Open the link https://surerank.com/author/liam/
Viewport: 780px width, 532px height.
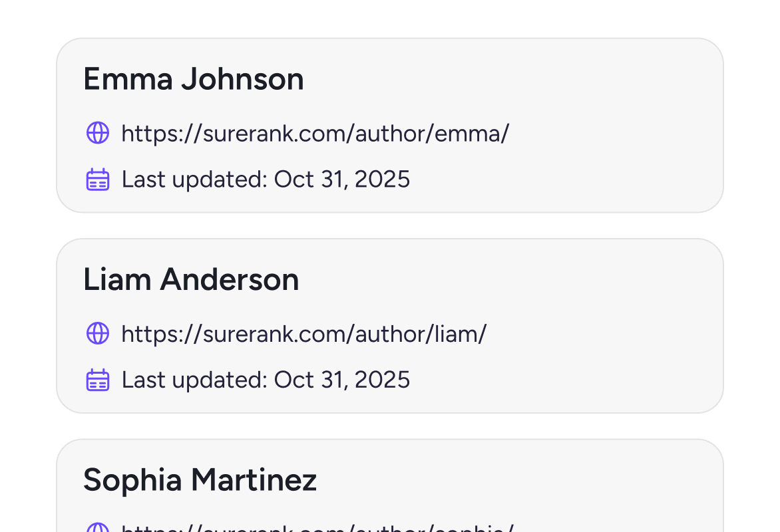coord(303,333)
